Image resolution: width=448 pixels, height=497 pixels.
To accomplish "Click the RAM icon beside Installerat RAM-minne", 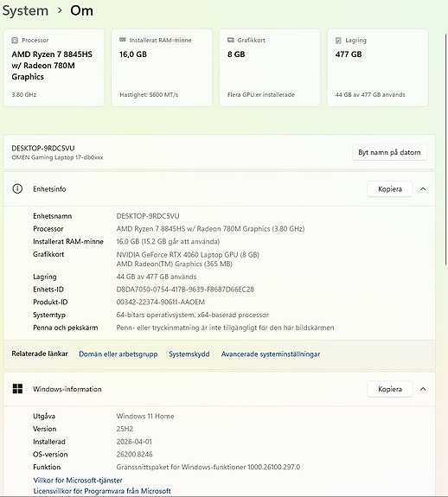I will tap(123, 40).
